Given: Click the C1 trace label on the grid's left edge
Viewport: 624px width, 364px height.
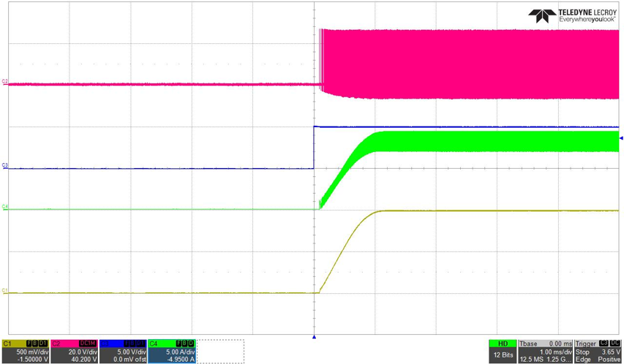Looking at the screenshot, I should (x=5, y=291).
